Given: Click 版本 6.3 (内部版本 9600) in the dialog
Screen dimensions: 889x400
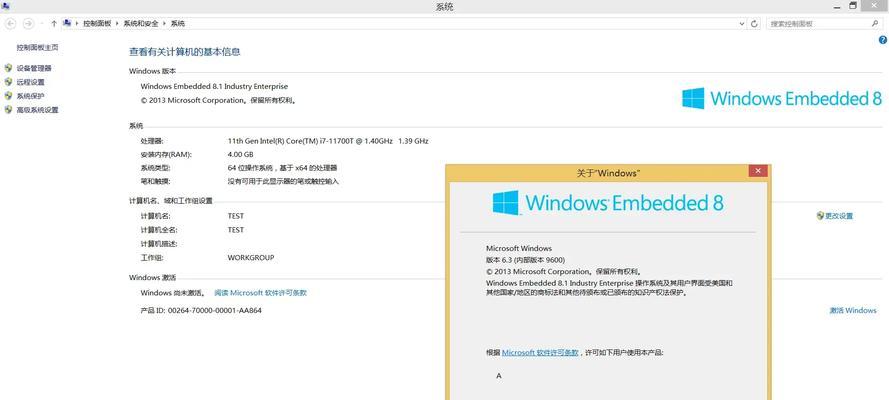Looking at the screenshot, I should coord(525,260).
